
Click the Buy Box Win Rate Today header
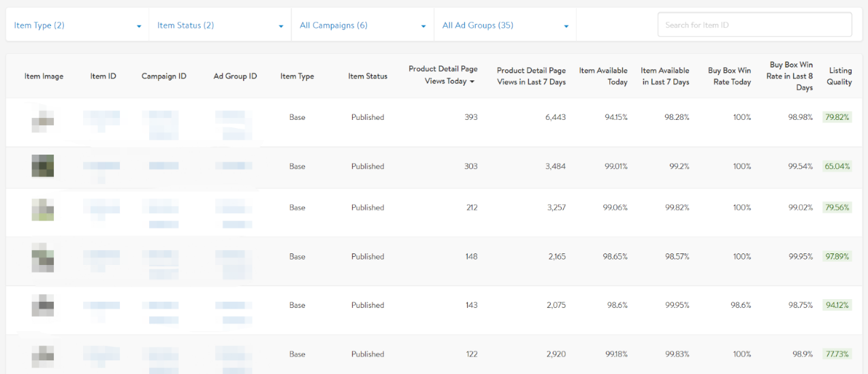coord(729,76)
